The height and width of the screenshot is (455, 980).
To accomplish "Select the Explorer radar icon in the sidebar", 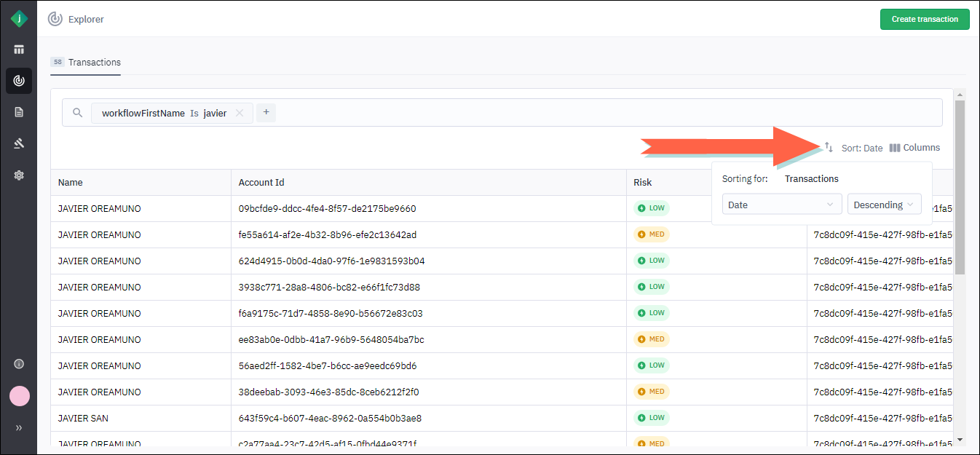I will click(x=19, y=81).
